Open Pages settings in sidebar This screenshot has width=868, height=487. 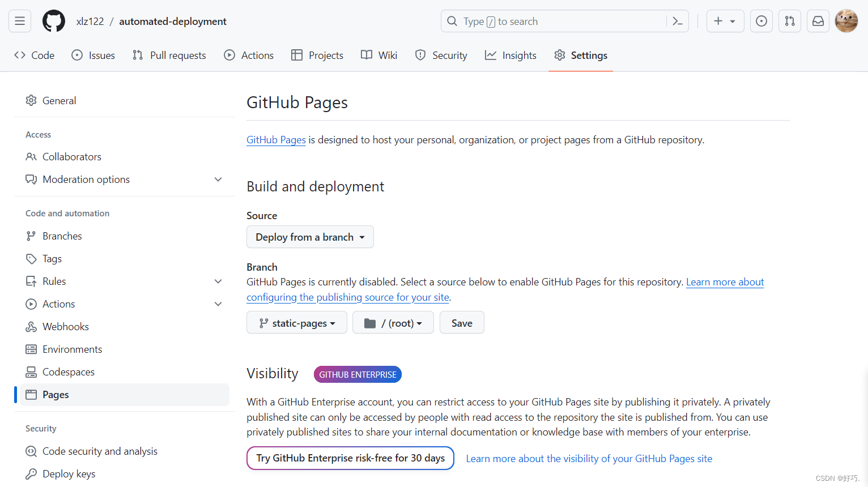125,395
